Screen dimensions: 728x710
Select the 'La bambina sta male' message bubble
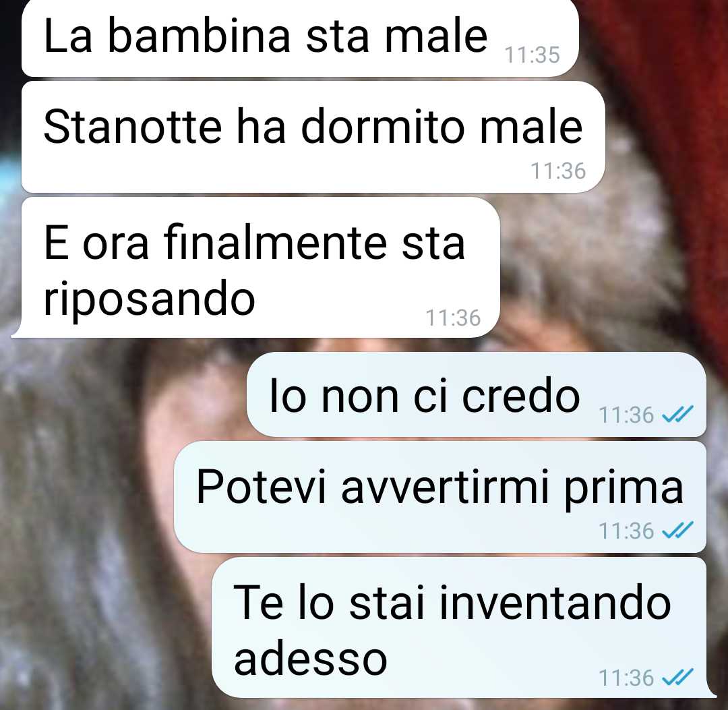tap(300, 38)
